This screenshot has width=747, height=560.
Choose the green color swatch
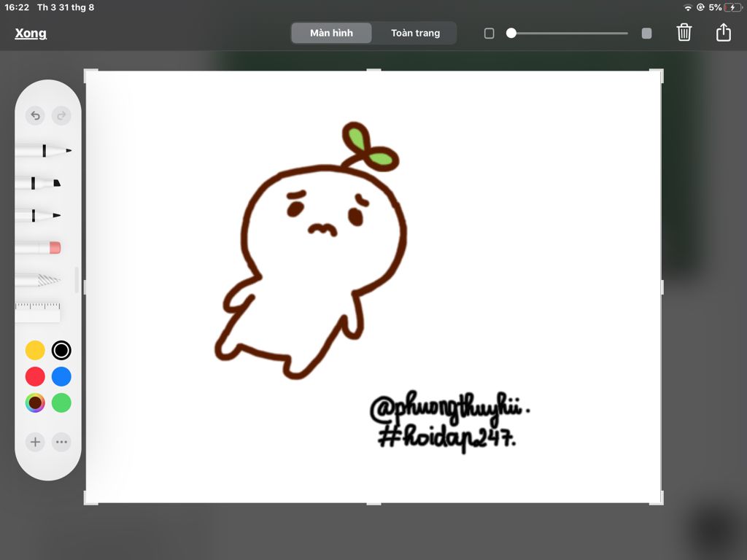[x=61, y=402]
